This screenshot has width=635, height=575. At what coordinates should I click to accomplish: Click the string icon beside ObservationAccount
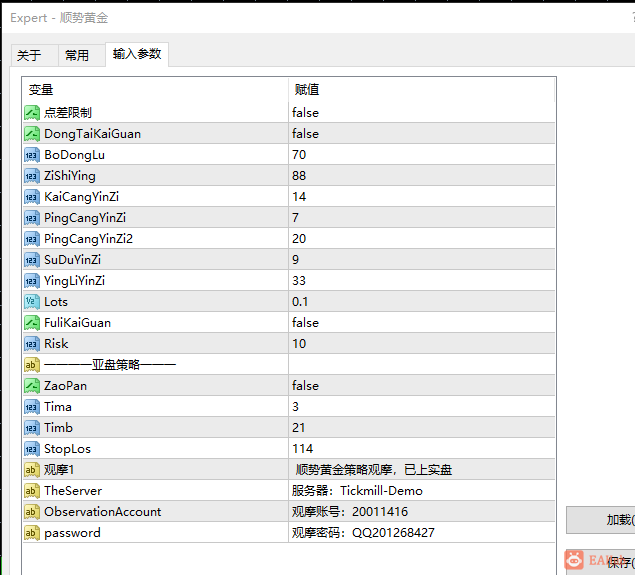coord(32,512)
